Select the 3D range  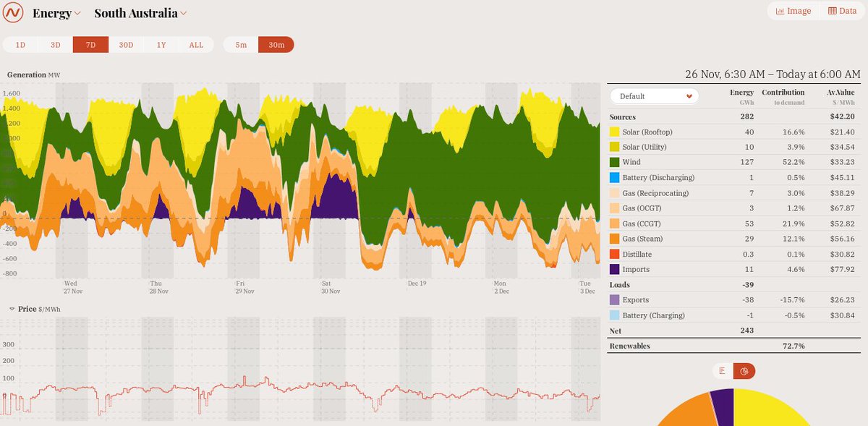coord(56,45)
